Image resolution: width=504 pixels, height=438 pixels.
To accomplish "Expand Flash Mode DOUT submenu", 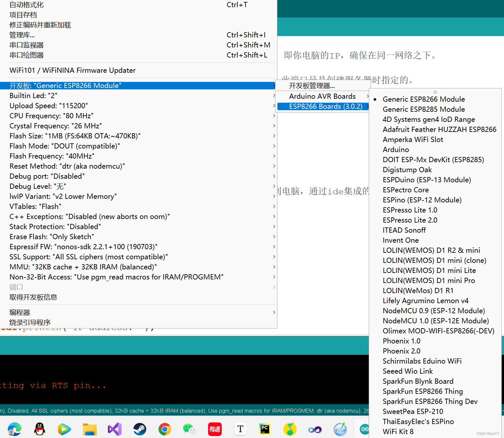I will coord(138,146).
